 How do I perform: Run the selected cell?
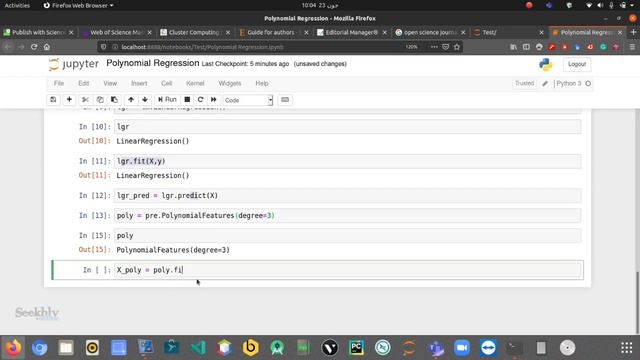[x=167, y=100]
